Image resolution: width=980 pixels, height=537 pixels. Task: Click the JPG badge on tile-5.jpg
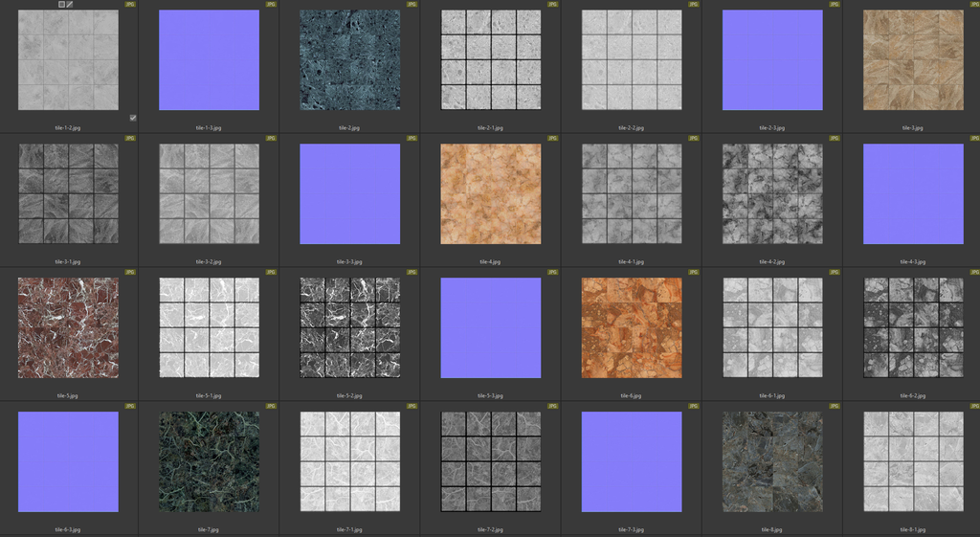point(130,273)
